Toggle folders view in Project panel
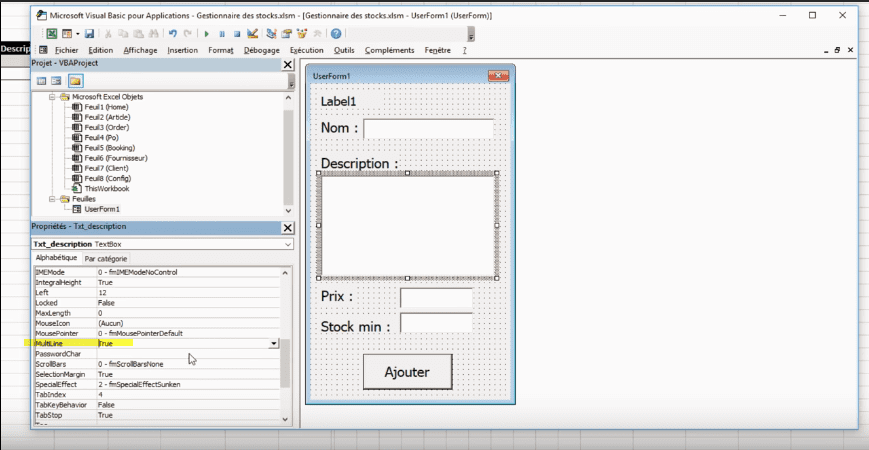 pyautogui.click(x=75, y=80)
